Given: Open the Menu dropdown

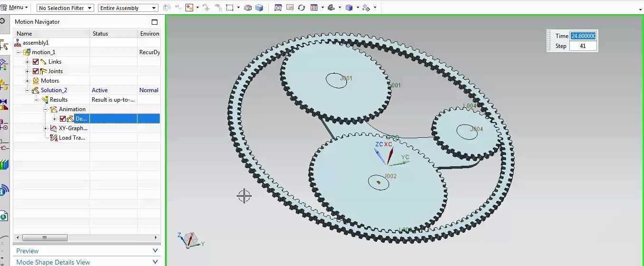Looking at the screenshot, I should coord(14,8).
